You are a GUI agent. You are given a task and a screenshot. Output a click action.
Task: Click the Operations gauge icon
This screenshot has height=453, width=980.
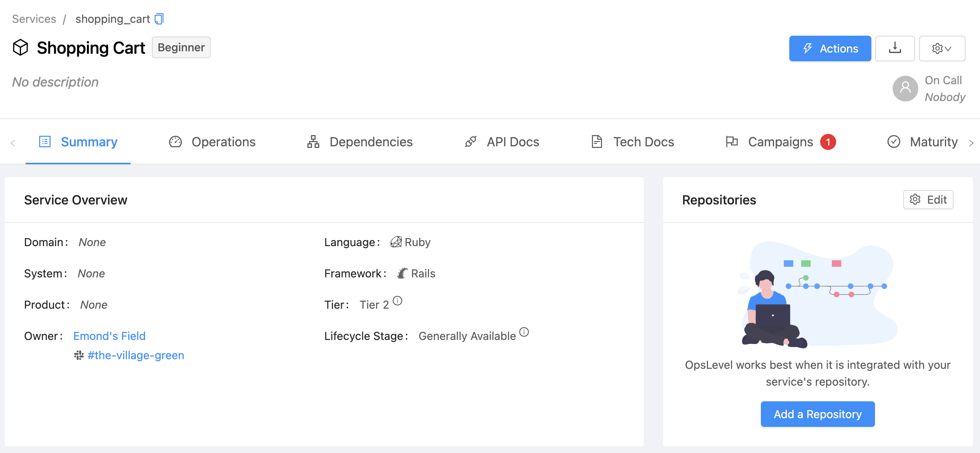click(x=175, y=142)
